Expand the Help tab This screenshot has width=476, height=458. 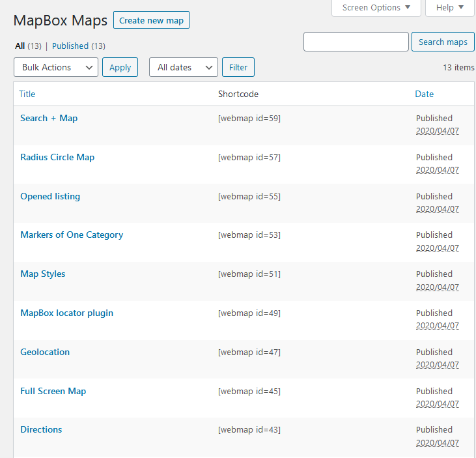point(449,8)
